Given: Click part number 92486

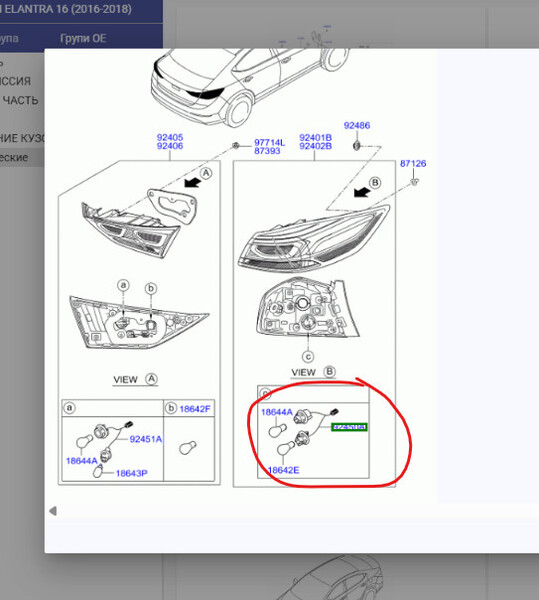Looking at the screenshot, I should (x=357, y=125).
